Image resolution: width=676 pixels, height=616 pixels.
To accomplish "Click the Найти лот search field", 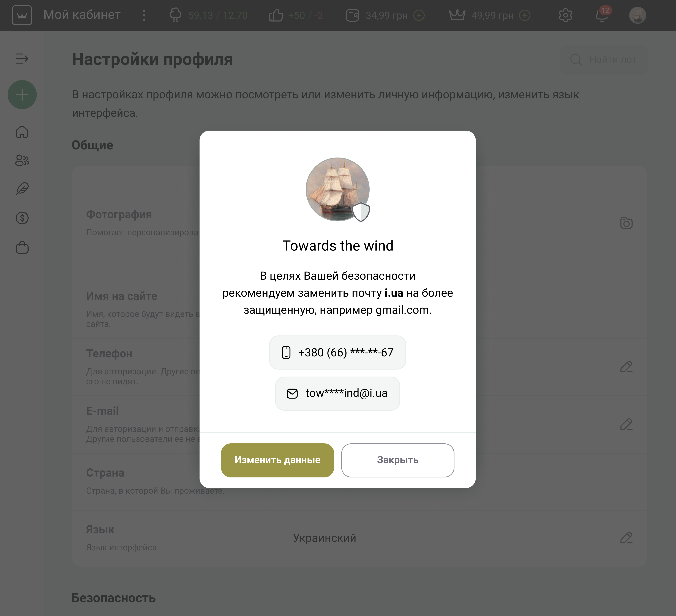I will (604, 60).
